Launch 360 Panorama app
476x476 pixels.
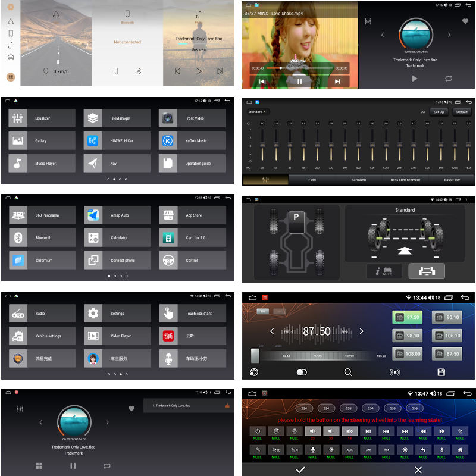coord(42,215)
